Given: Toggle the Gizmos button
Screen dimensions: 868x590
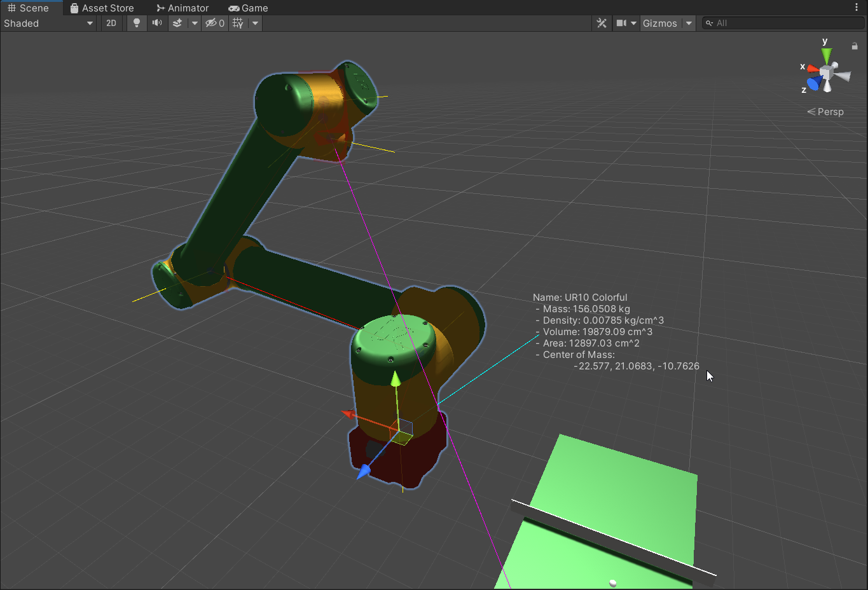Looking at the screenshot, I should coord(660,24).
